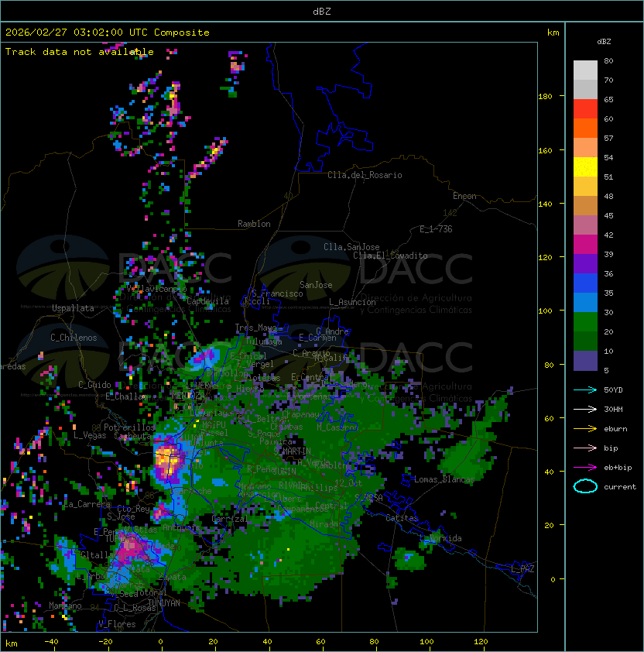
Task: Click the cyan 'current' ellipse symbol
Action: [585, 486]
